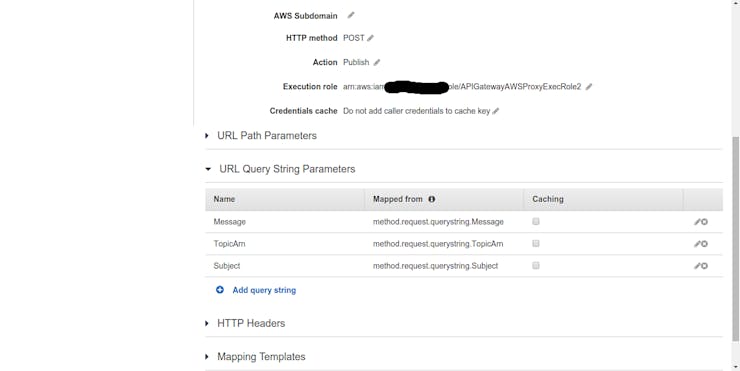Viewport: 740px width, 371px height.
Task: Click the Add query string link
Action: 264,290
